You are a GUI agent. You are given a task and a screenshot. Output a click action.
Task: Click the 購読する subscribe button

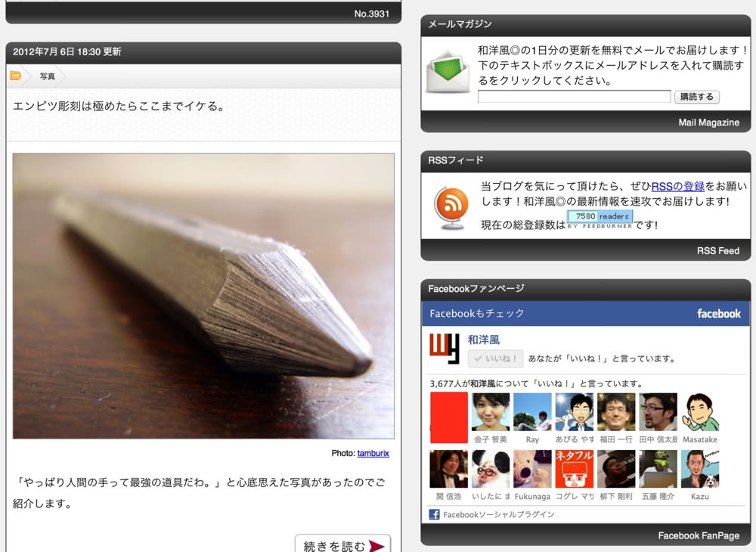(697, 97)
